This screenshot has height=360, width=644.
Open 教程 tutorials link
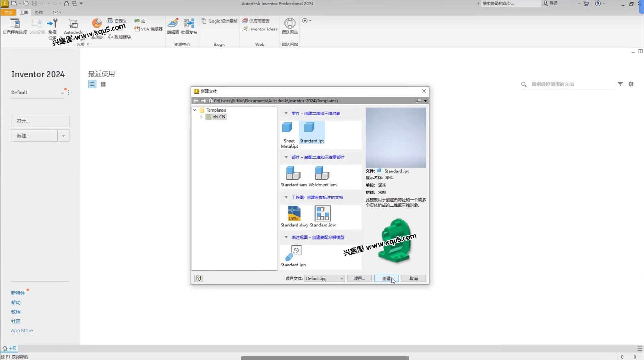click(x=16, y=312)
